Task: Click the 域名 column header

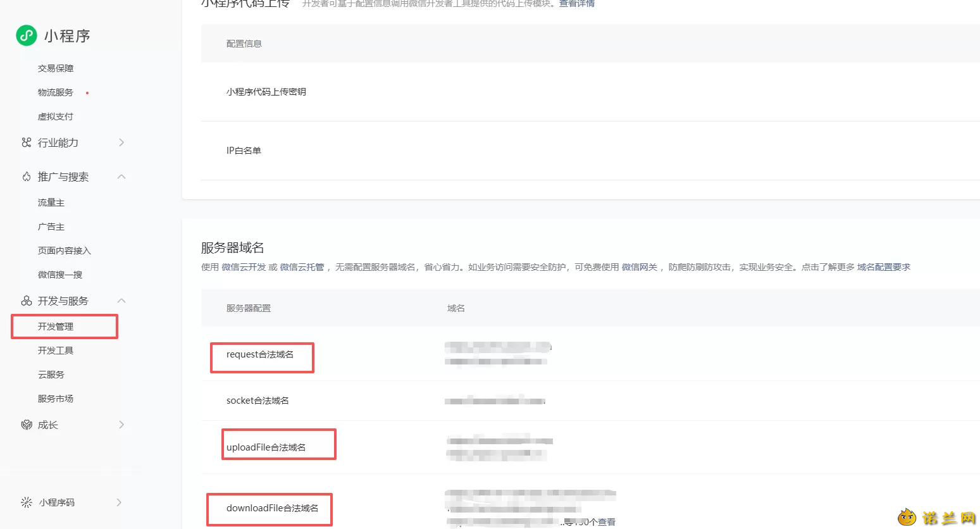Action: [x=456, y=308]
